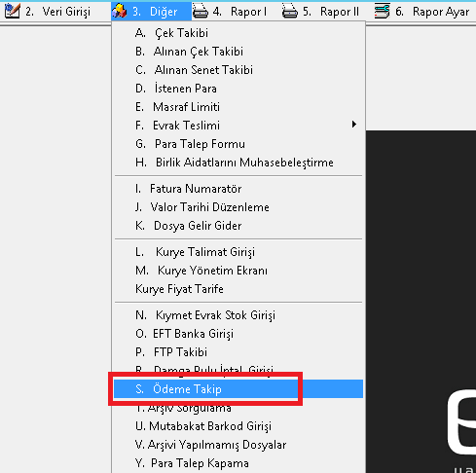Click the Diğer menu colorful icon
This screenshot has height=473, width=476.
pyautogui.click(x=120, y=11)
